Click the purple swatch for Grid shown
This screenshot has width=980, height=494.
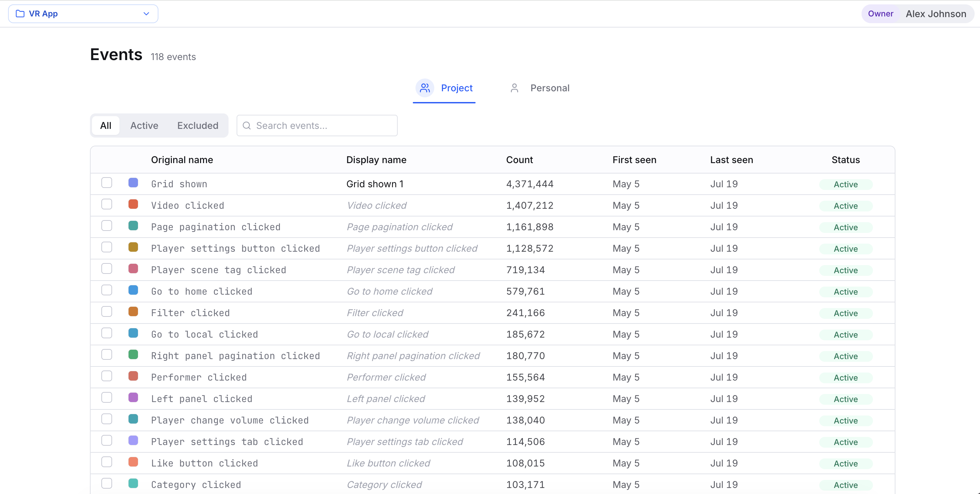[133, 183]
